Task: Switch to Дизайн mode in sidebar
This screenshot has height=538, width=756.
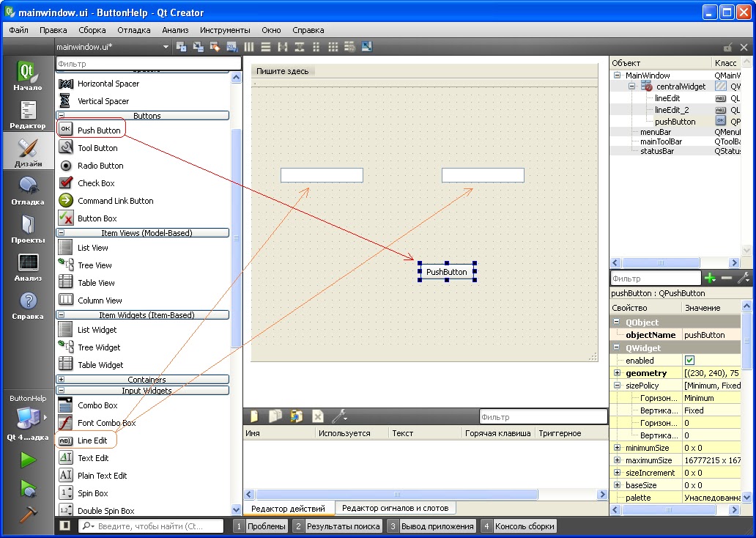Action: tap(28, 152)
